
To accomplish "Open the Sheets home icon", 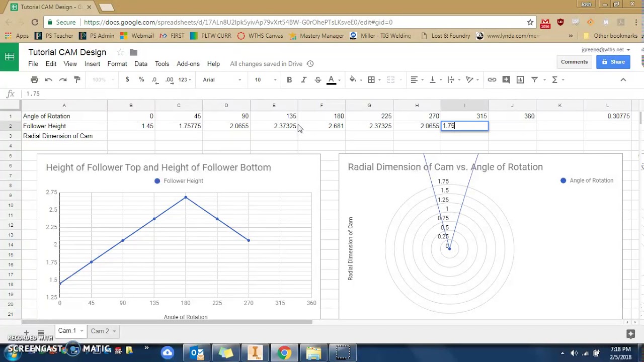I will [x=10, y=57].
